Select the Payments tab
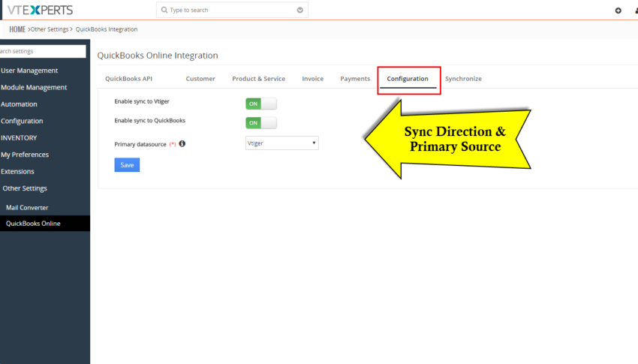This screenshot has height=364, width=638. tap(355, 79)
